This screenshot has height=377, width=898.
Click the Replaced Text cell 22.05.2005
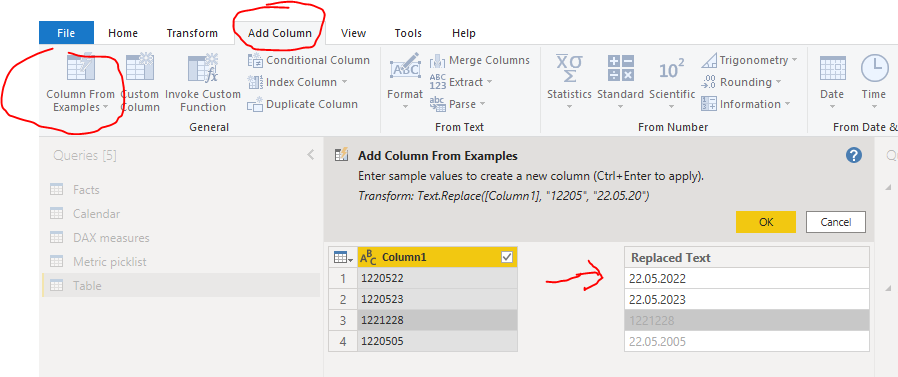pos(747,341)
